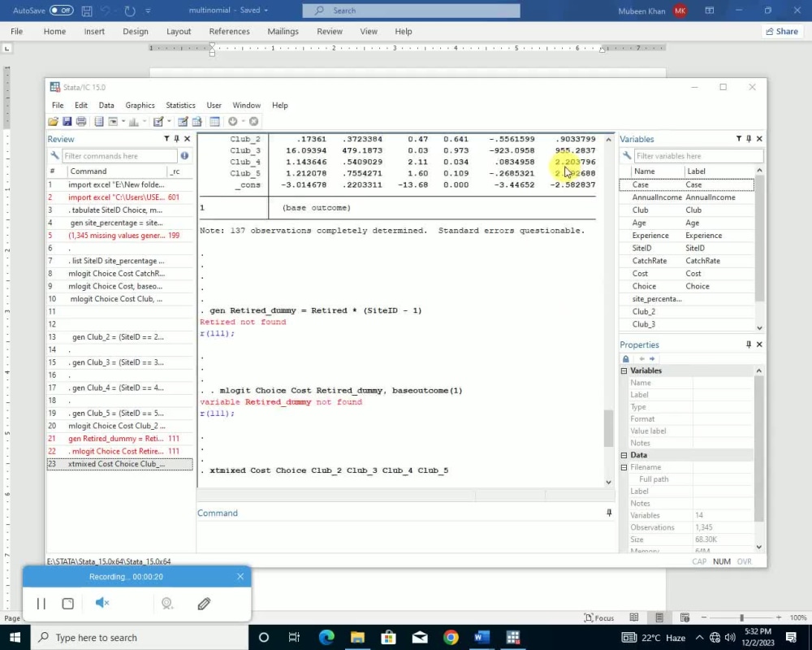Screen dimensions: 812x650
Task: Click the Filter commands here field
Action: click(119, 156)
